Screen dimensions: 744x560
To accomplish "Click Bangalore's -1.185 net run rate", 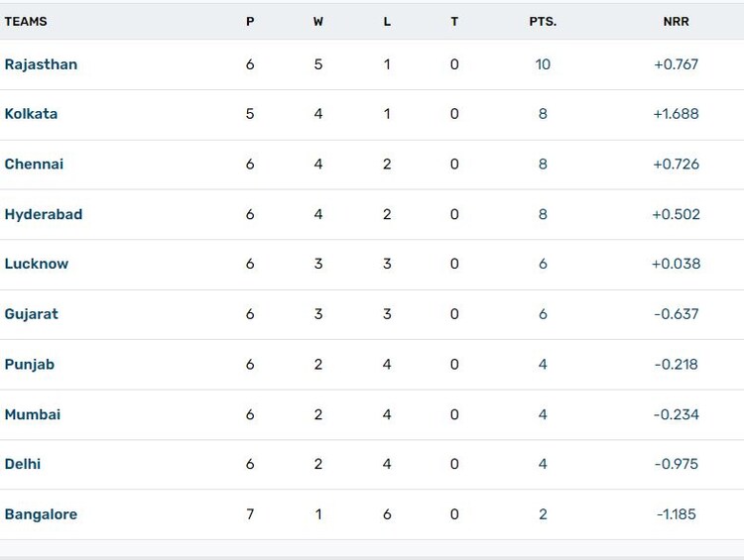I will (x=676, y=514).
